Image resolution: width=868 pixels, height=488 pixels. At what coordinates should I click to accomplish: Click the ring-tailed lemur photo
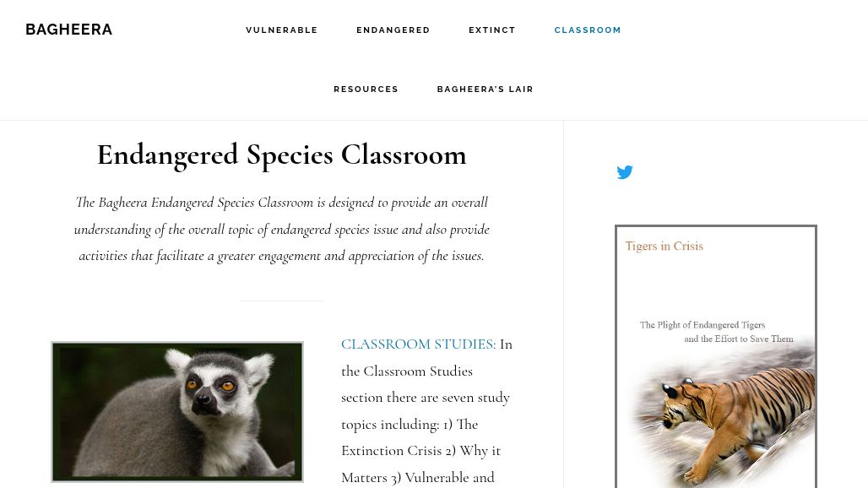pyautogui.click(x=177, y=411)
